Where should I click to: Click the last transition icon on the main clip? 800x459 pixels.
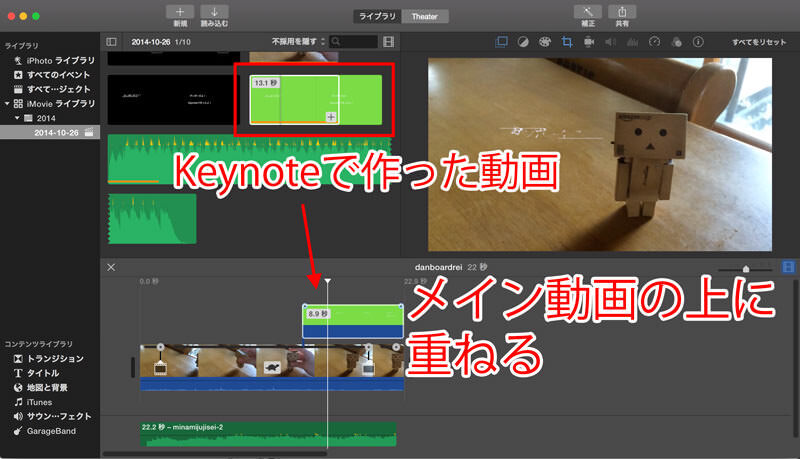pos(368,367)
